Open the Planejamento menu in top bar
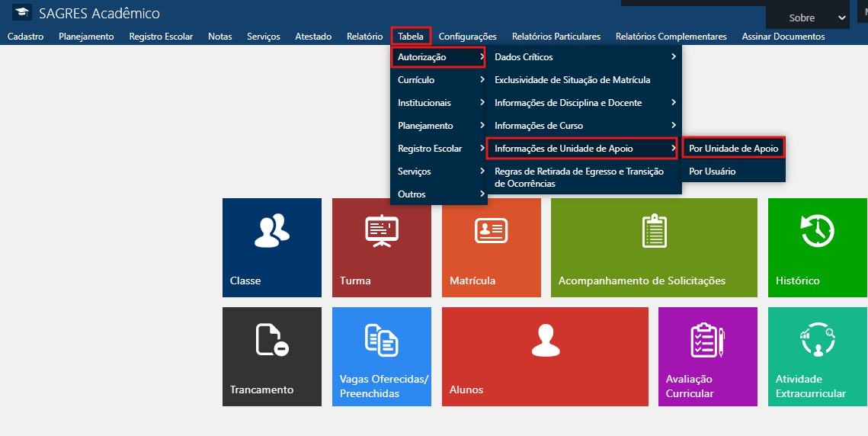Viewport: 868px width, 436px height. tap(86, 37)
